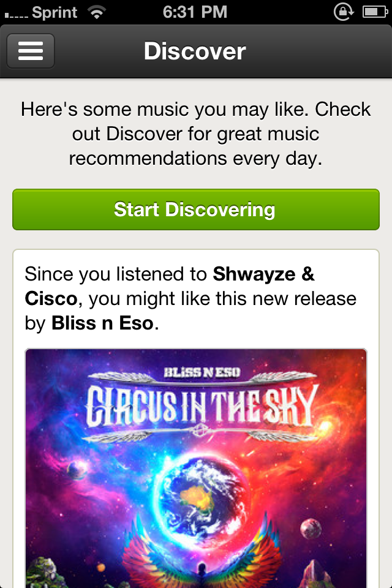Tap the rotation lock status icon
Viewport: 392px width, 588px height.
click(344, 12)
